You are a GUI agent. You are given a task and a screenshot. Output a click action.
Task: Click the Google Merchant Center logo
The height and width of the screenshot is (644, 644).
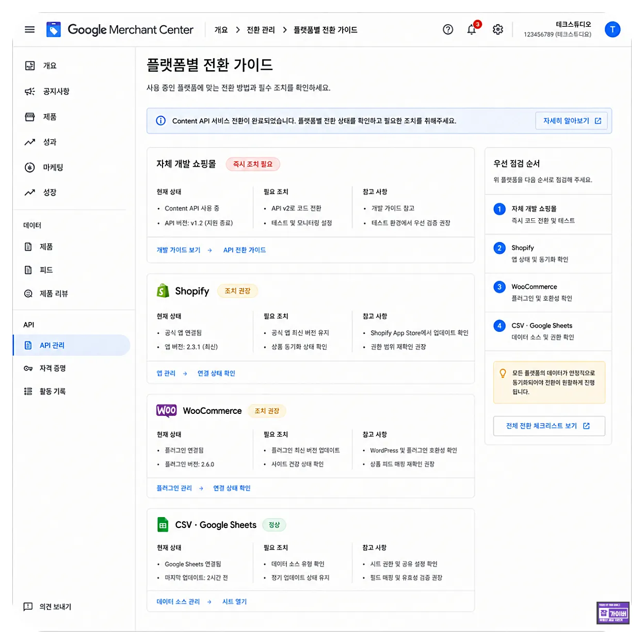[120, 29]
